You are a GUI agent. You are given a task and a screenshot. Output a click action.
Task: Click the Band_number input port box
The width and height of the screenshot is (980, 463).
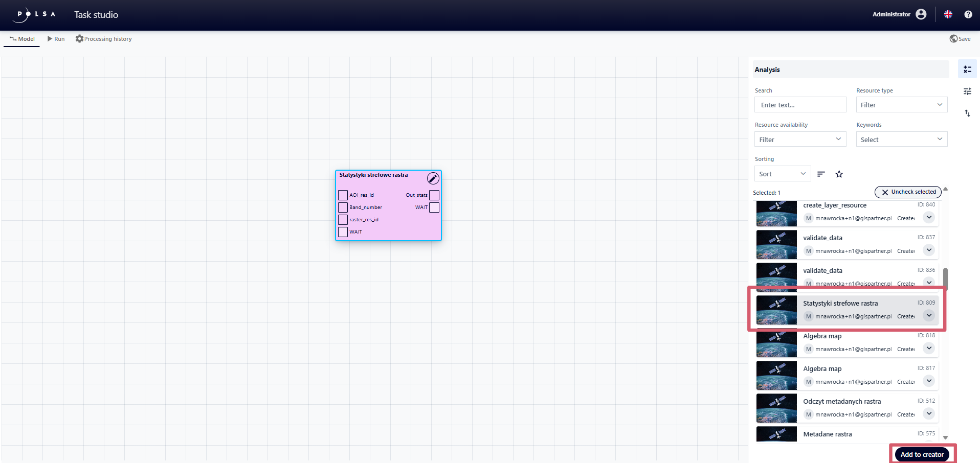[x=343, y=207]
